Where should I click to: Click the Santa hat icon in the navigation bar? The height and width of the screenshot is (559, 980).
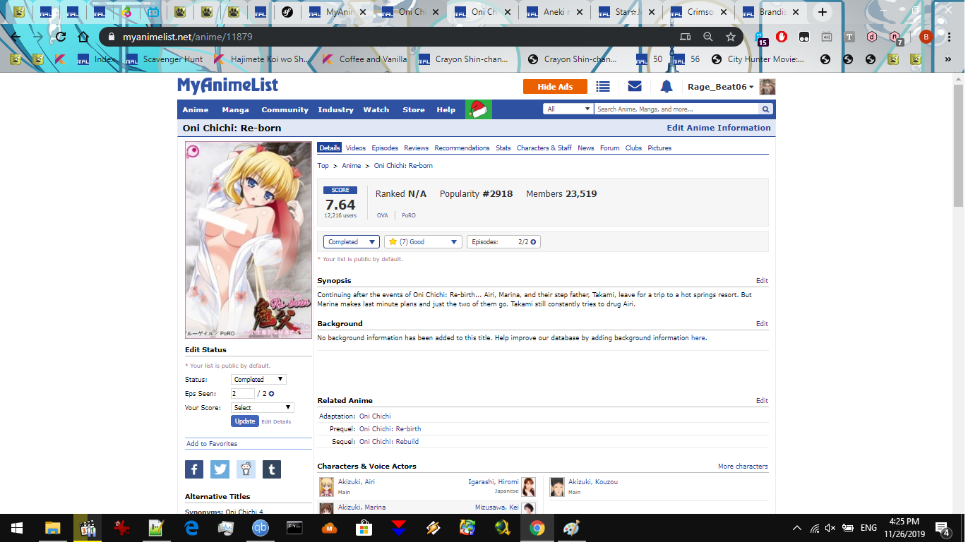coord(479,109)
